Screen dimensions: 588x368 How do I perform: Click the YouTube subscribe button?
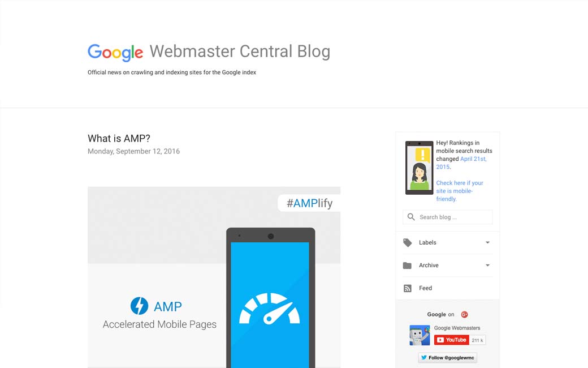point(452,340)
